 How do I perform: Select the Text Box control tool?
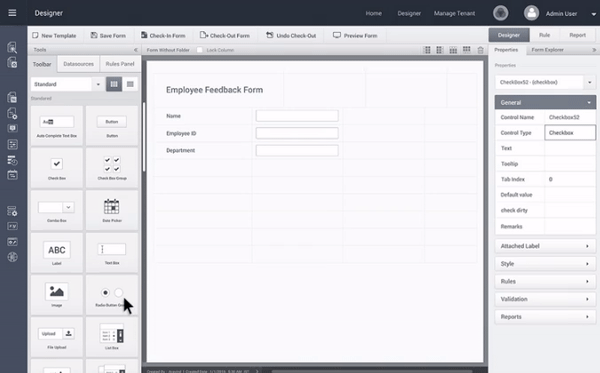(112, 253)
